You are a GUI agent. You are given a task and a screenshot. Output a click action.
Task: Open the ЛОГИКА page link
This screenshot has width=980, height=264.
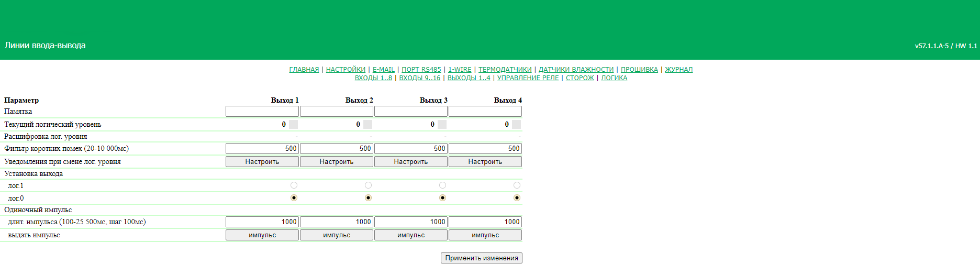coord(614,78)
